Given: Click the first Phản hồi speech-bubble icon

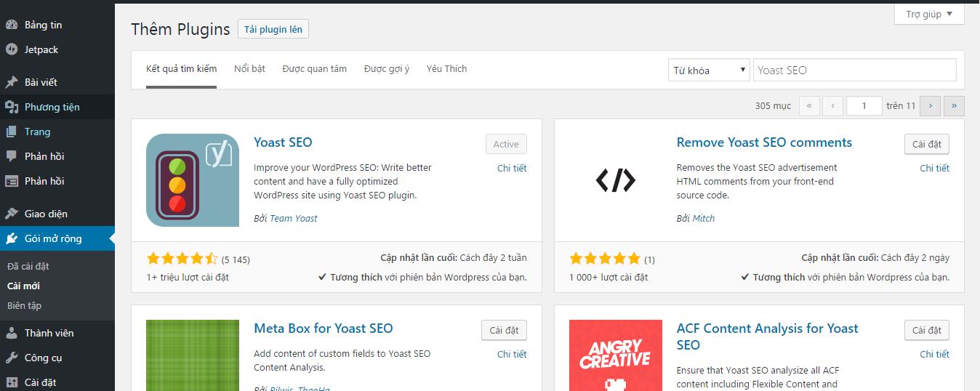Looking at the screenshot, I should (x=12, y=156).
